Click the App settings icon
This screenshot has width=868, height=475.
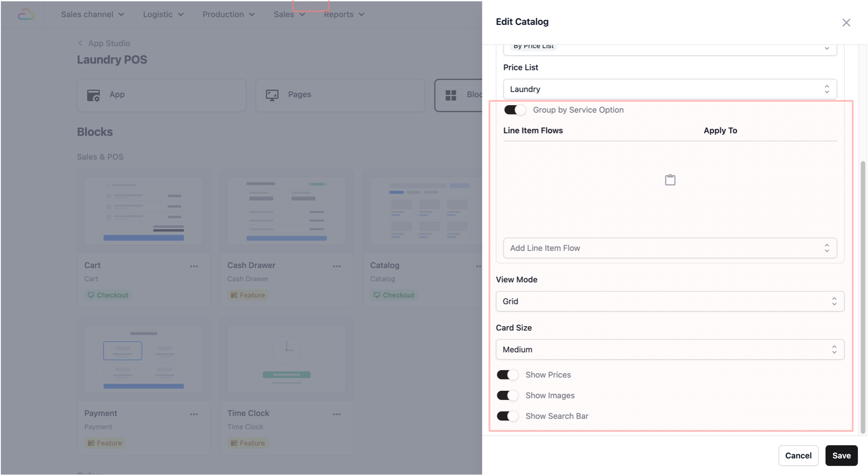click(x=93, y=95)
